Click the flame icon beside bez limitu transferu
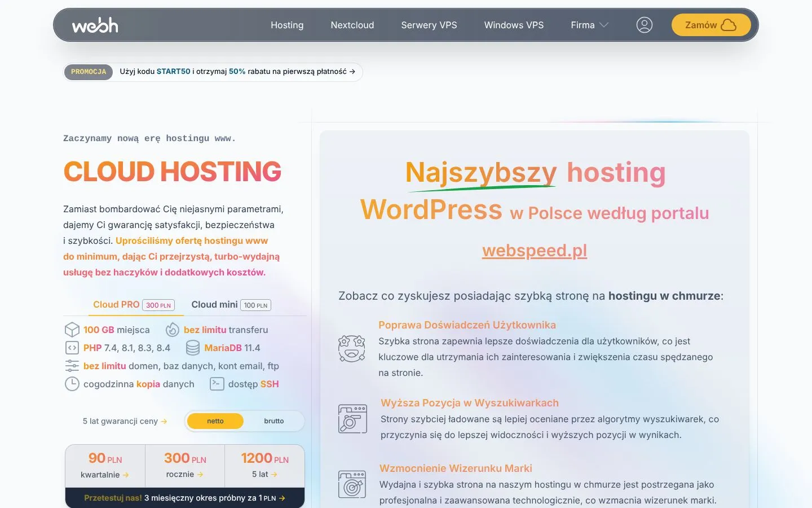The height and width of the screenshot is (508, 812). (x=172, y=330)
